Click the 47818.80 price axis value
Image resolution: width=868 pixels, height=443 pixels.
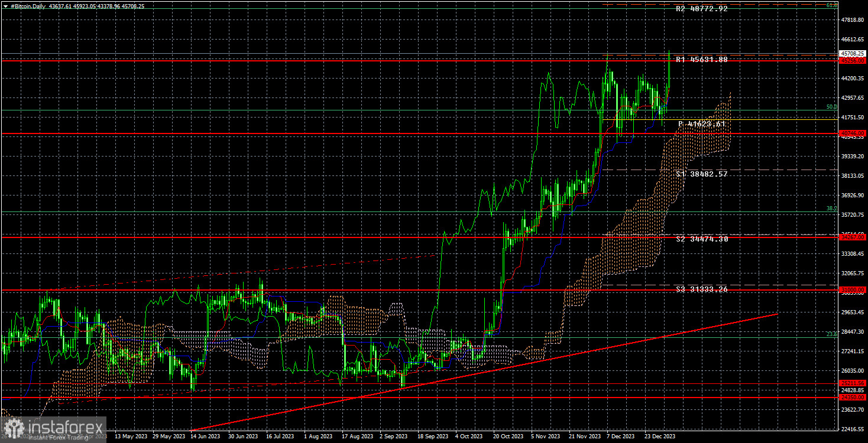[x=853, y=20]
